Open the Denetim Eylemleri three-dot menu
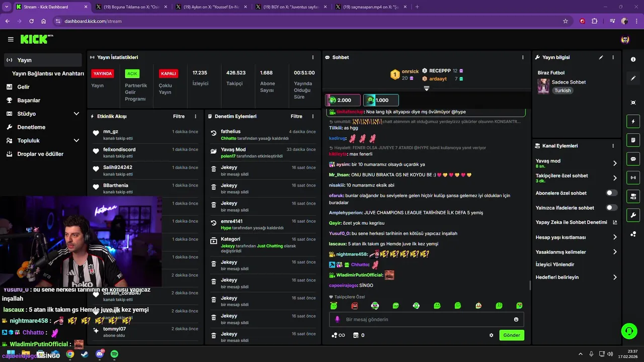The image size is (644, 362). click(x=313, y=116)
